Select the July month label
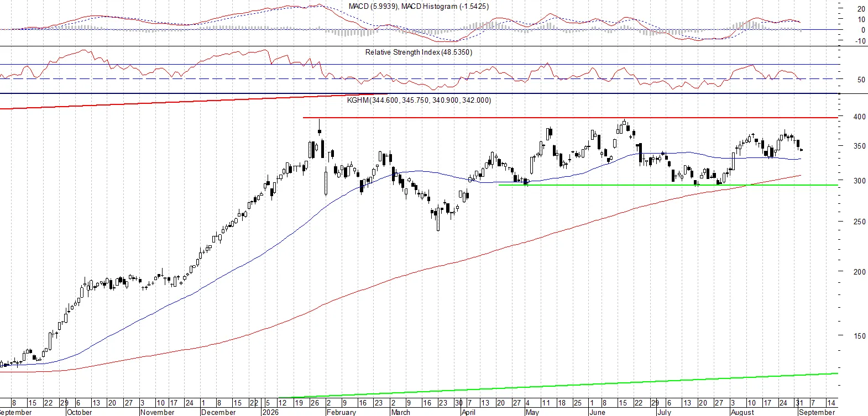The image size is (868, 416). pyautogui.click(x=664, y=412)
